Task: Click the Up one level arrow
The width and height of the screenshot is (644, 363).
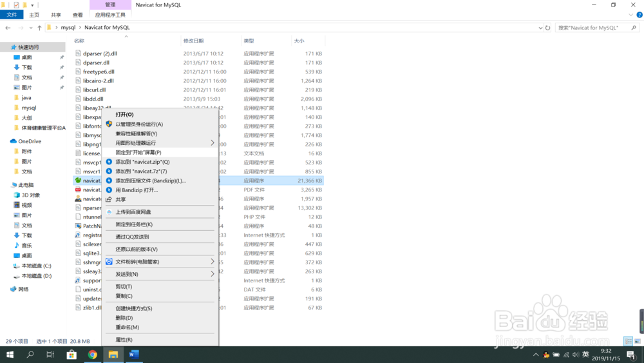Action: point(39,28)
